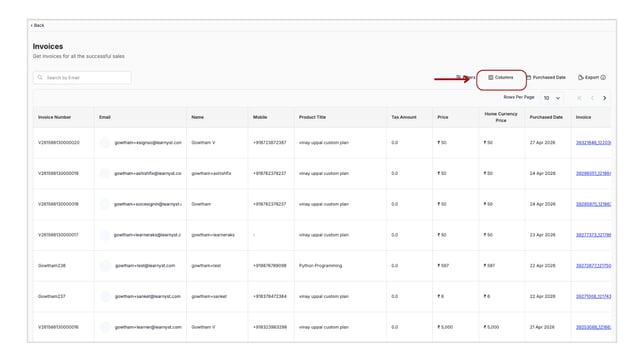Open invoice link in the Gowtham238 row
The width and height of the screenshot is (644, 362).
(593, 266)
